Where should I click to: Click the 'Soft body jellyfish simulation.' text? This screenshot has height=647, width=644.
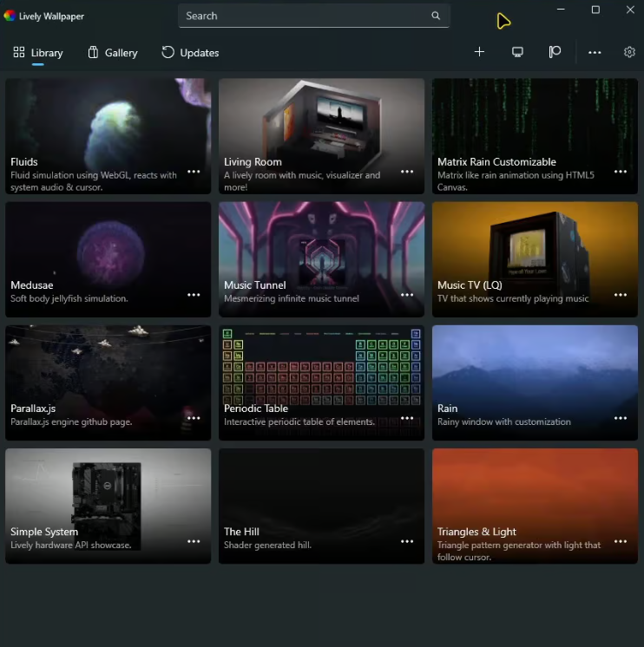pos(69,298)
